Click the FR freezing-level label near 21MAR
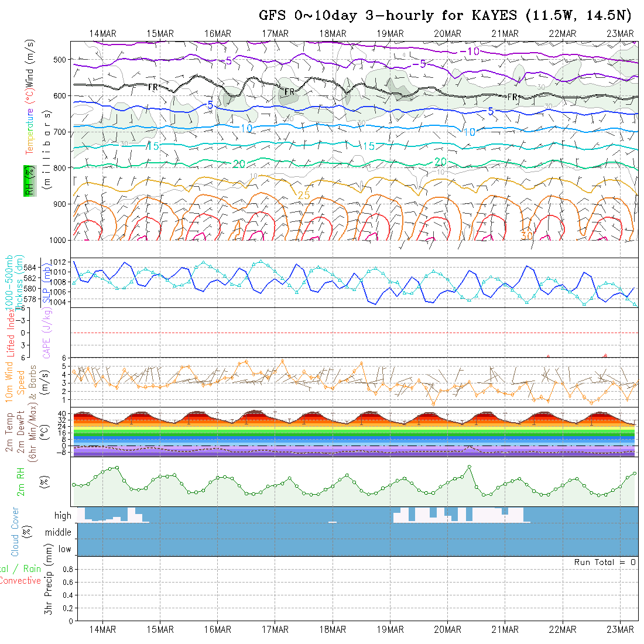This screenshot has height=644, width=644. (x=512, y=97)
